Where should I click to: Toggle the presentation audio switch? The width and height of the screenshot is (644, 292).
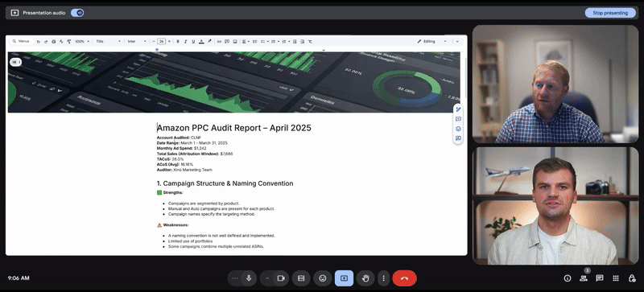77,13
